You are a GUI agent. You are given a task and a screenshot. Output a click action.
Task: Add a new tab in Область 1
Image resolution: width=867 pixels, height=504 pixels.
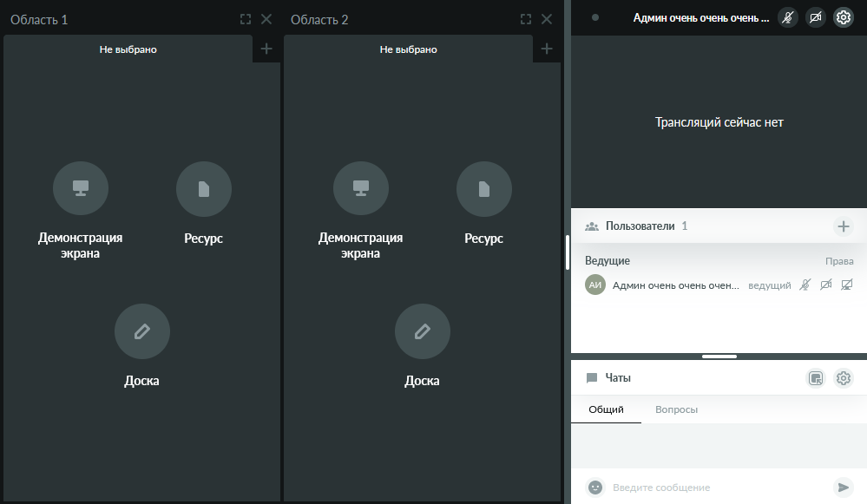(266, 49)
